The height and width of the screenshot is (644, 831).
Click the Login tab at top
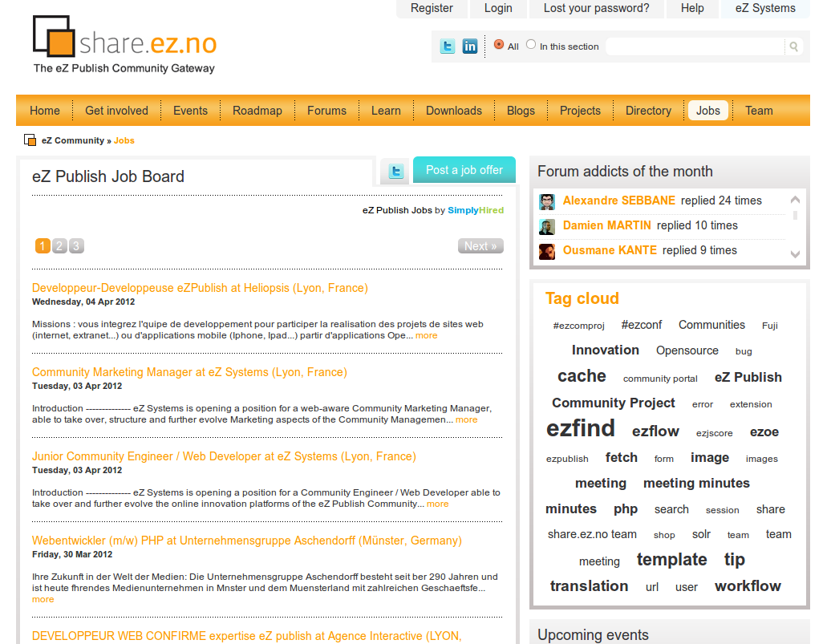(x=498, y=9)
